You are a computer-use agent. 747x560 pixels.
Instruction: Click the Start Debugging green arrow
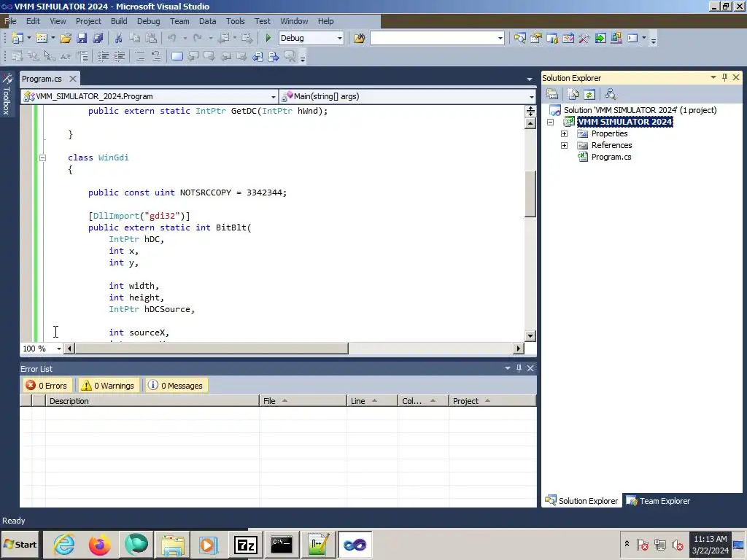pos(268,38)
